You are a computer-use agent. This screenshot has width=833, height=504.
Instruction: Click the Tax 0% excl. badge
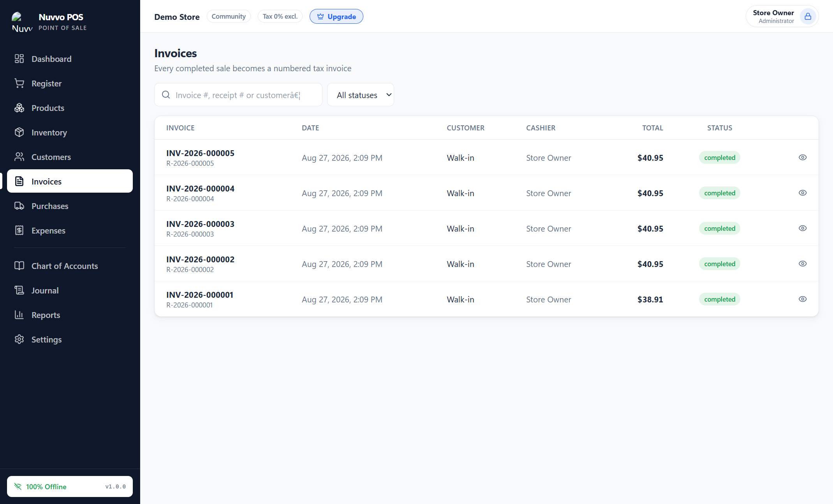click(280, 16)
